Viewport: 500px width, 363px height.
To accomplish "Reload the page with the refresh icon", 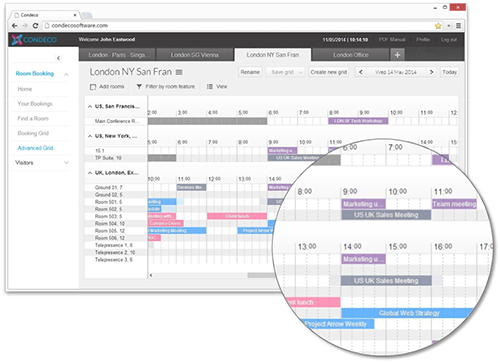I will point(35,26).
